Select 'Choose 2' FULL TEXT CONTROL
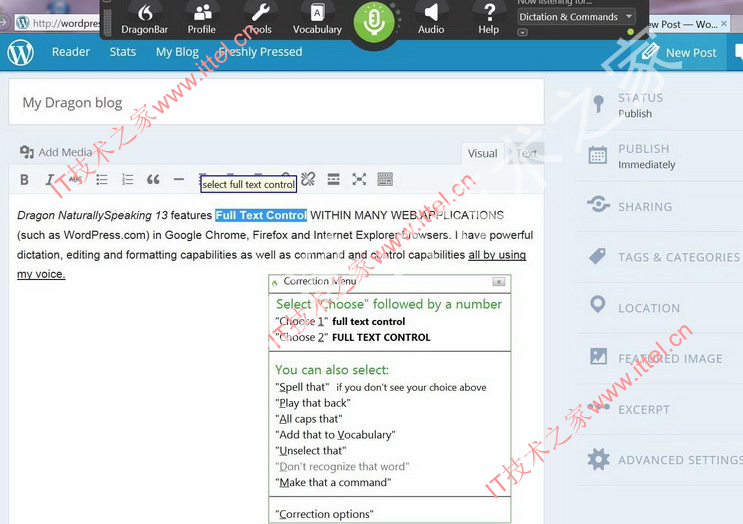Viewport: 743px width, 524px height. pos(353,337)
